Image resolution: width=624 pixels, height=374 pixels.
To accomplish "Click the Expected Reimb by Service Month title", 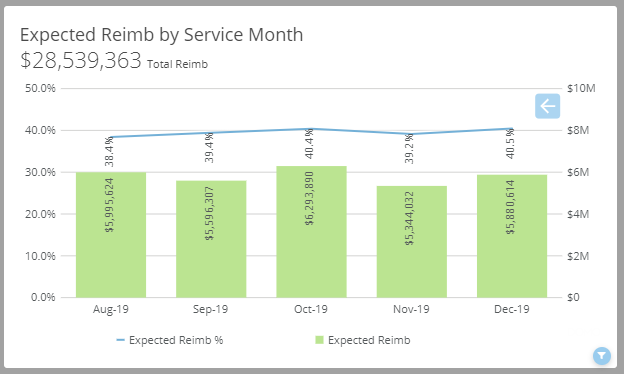I will coord(162,35).
